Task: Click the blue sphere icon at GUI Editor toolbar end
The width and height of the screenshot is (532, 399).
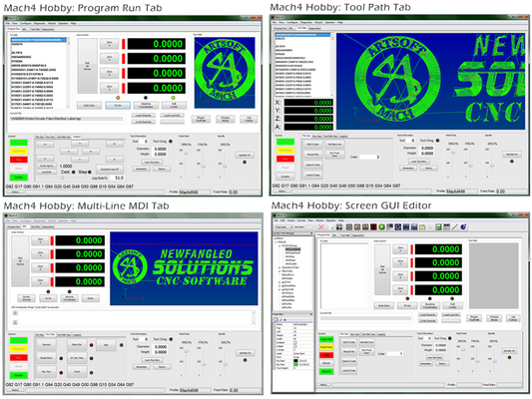Action: (x=463, y=226)
